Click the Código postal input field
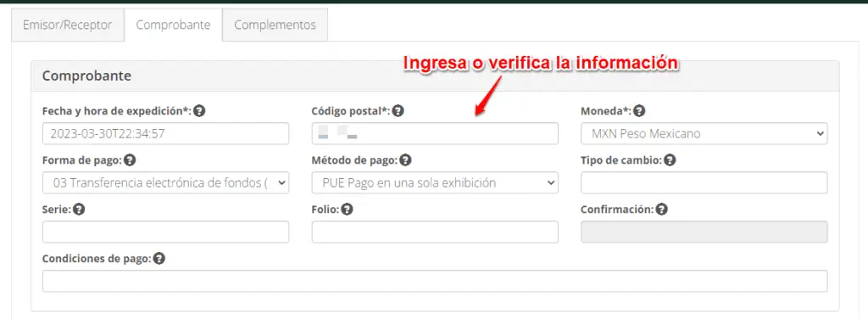The image size is (868, 319). (435, 133)
